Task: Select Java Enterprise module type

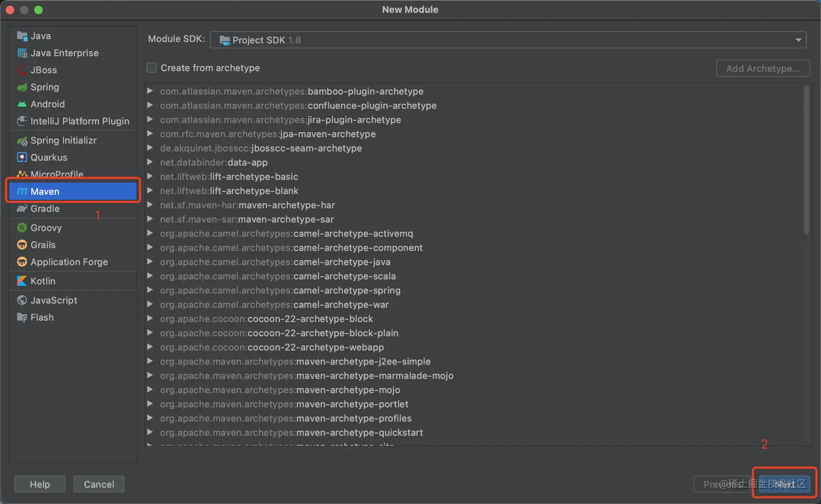Action: pos(64,53)
